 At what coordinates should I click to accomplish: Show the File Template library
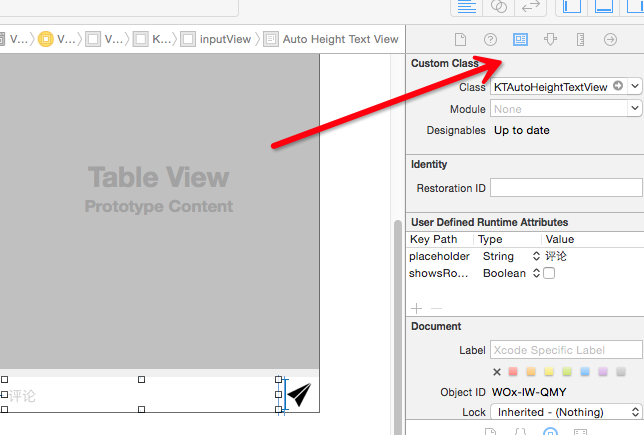490,432
